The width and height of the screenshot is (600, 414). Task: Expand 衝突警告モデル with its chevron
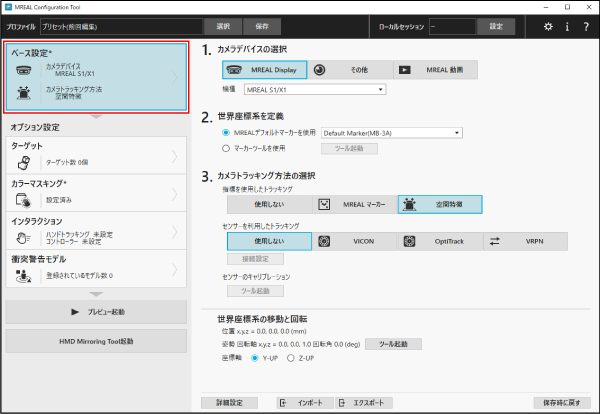tap(174, 270)
